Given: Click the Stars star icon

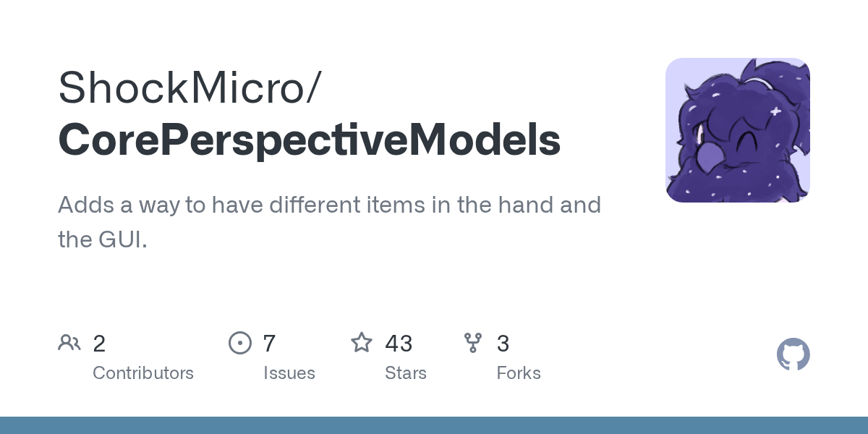Looking at the screenshot, I should [362, 342].
